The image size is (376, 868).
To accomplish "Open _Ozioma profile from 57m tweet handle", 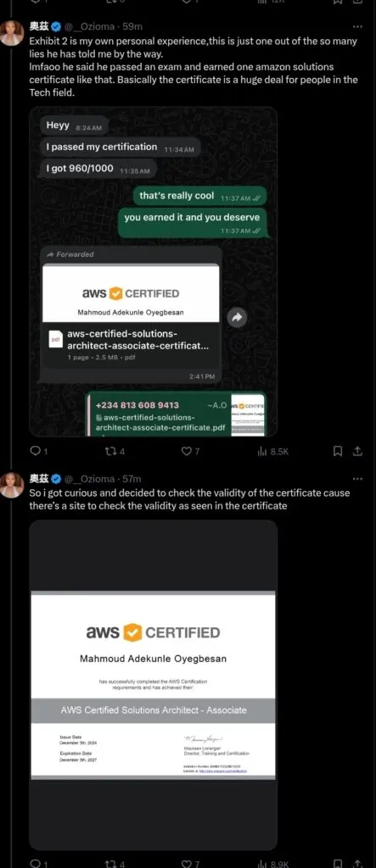I will (92, 478).
